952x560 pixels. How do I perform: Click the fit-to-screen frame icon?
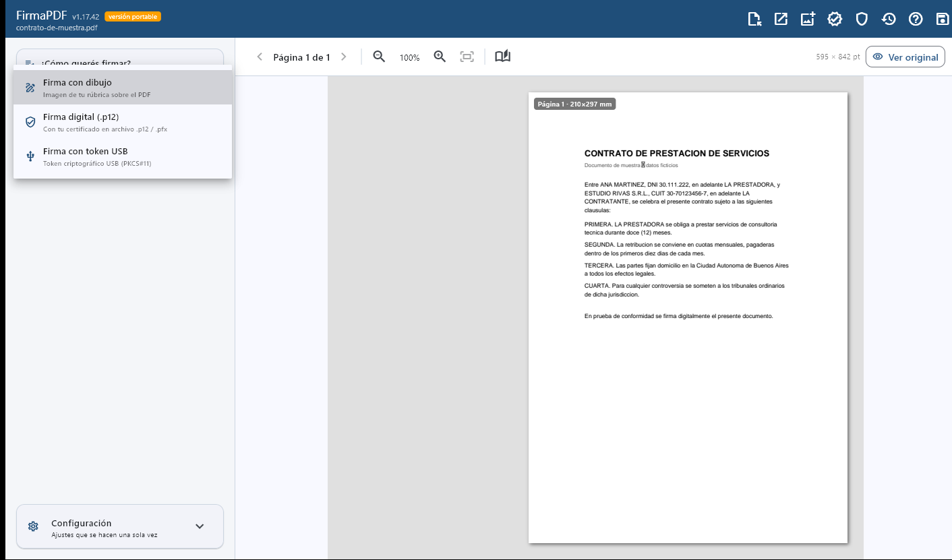467,57
